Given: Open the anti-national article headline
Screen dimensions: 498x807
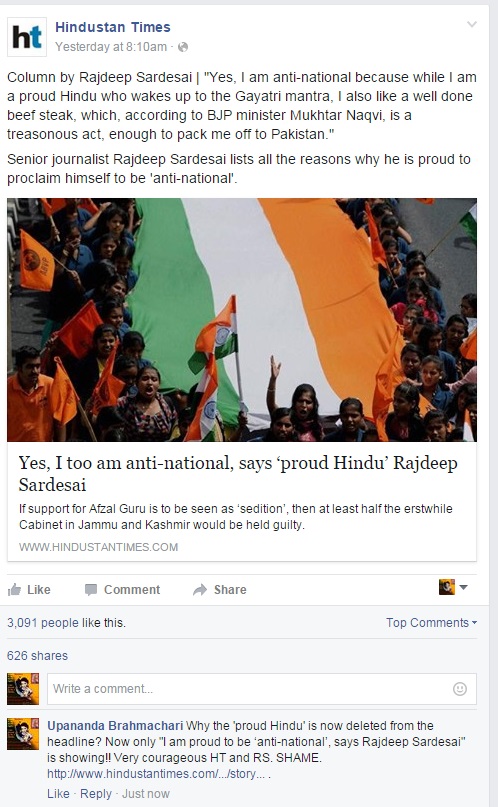Looking at the screenshot, I should tap(238, 473).
